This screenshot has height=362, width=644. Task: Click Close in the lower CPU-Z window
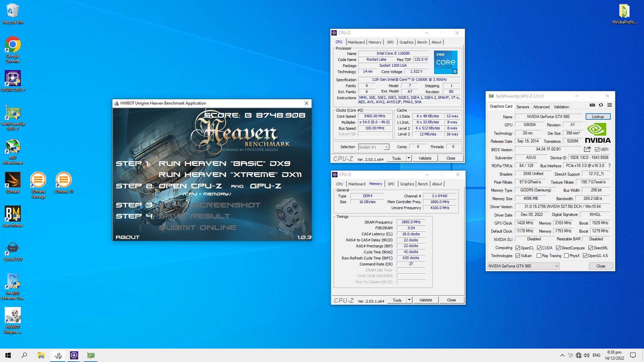click(x=451, y=300)
